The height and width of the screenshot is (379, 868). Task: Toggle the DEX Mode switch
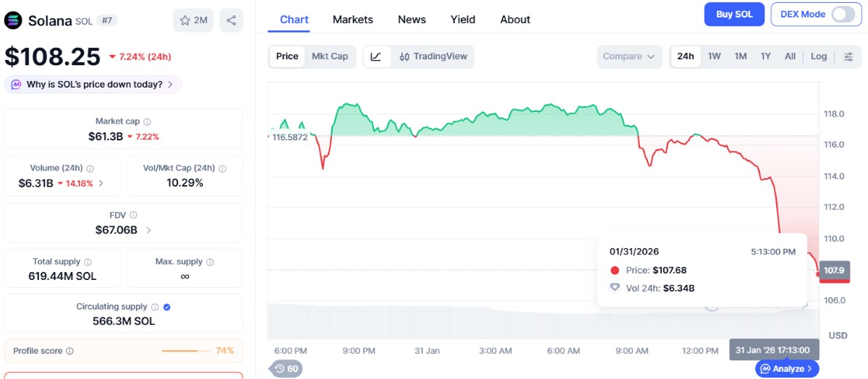[x=843, y=14]
